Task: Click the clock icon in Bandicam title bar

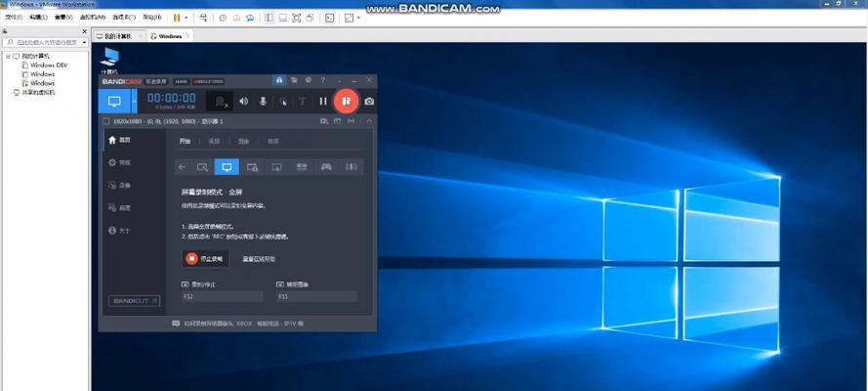Action: click(309, 80)
